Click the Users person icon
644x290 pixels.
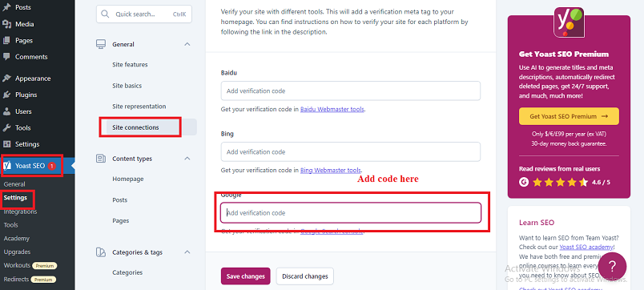pos(6,111)
